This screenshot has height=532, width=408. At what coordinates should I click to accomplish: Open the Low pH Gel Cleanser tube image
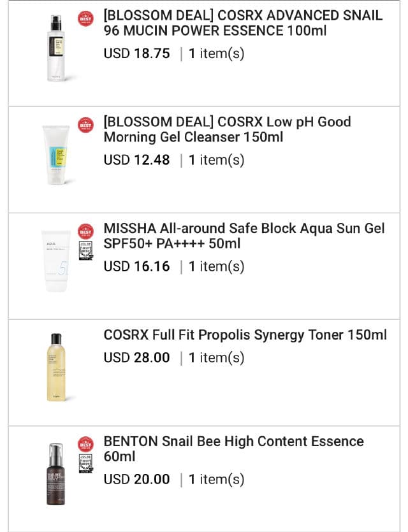tap(56, 155)
